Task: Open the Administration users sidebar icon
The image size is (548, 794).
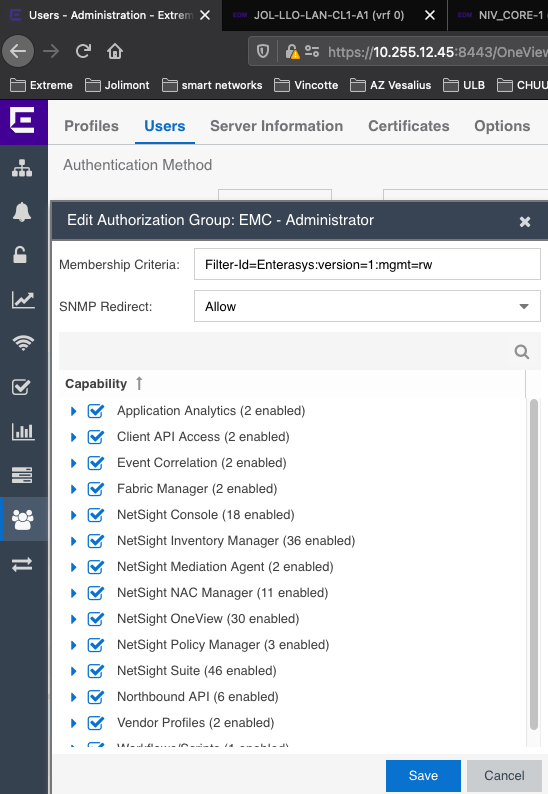Action: 22,519
